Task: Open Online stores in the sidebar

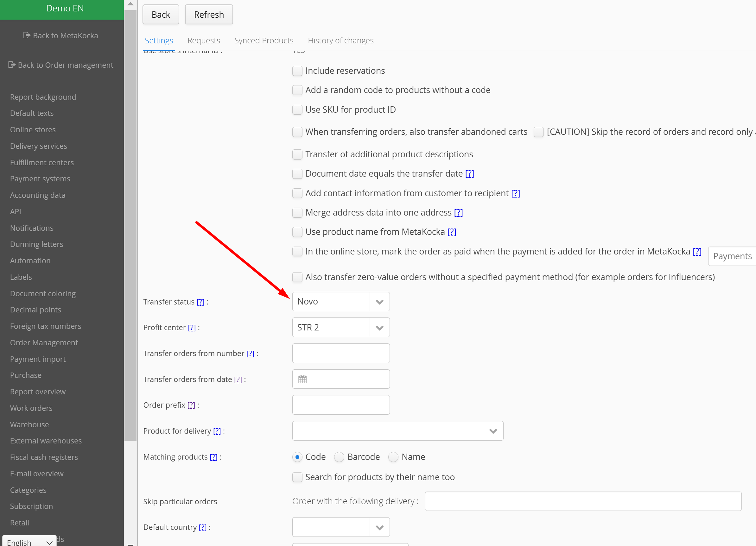Action: 33,129
